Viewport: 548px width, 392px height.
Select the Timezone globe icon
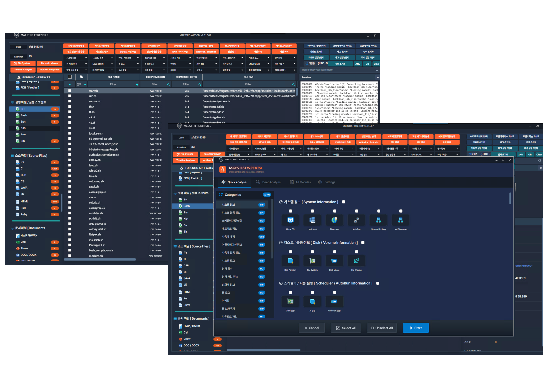click(334, 220)
